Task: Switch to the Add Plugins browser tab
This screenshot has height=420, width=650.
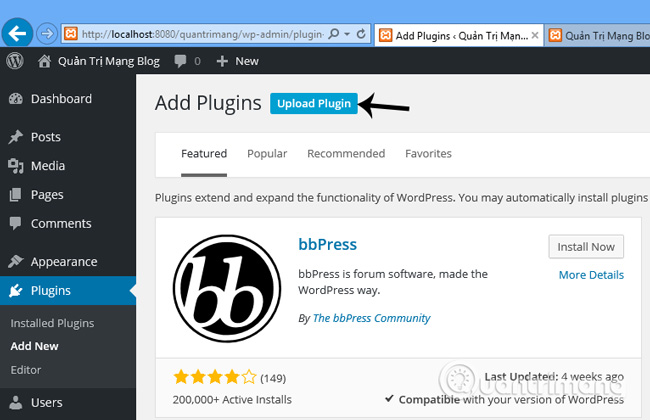Action: [x=459, y=36]
